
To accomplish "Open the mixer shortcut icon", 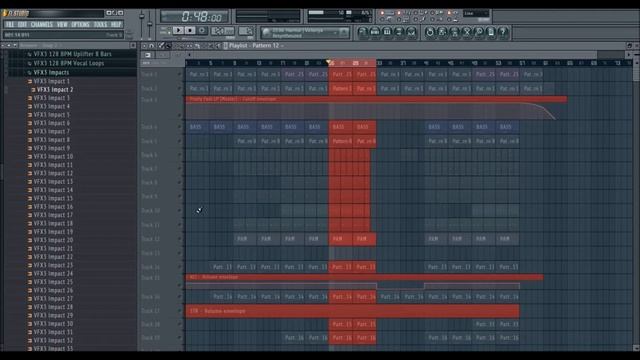I will click(411, 32).
